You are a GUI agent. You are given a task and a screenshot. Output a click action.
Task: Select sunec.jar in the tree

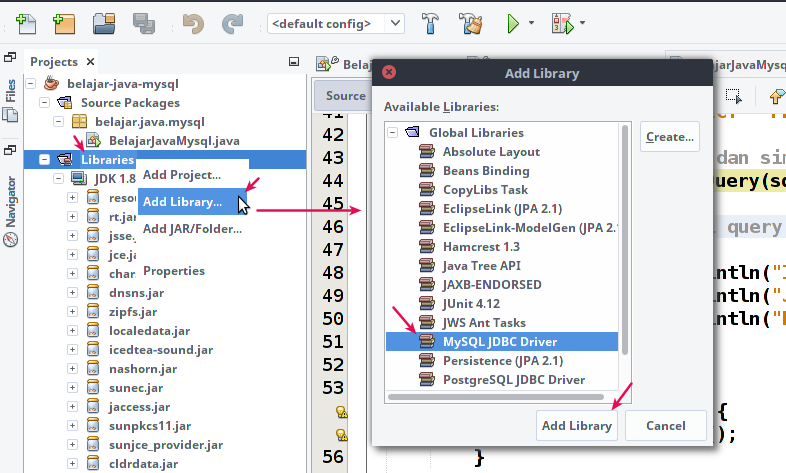click(136, 388)
